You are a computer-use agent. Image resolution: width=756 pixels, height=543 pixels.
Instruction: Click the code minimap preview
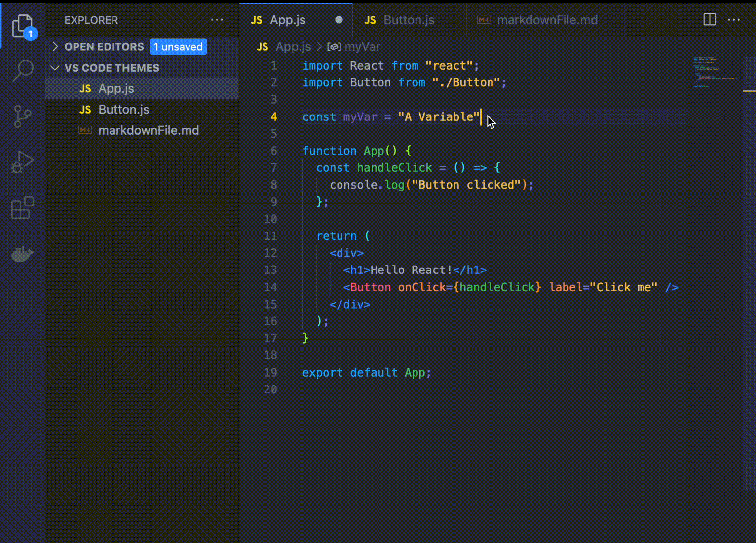click(x=714, y=72)
